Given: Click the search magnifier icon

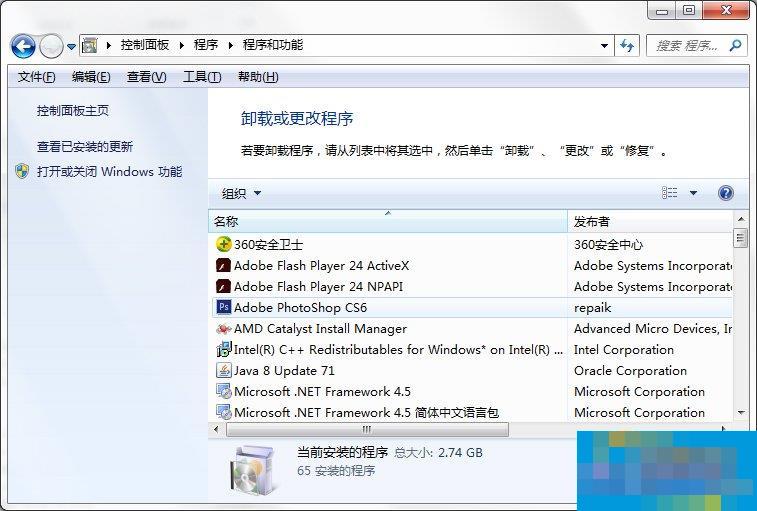Looking at the screenshot, I should (735, 46).
